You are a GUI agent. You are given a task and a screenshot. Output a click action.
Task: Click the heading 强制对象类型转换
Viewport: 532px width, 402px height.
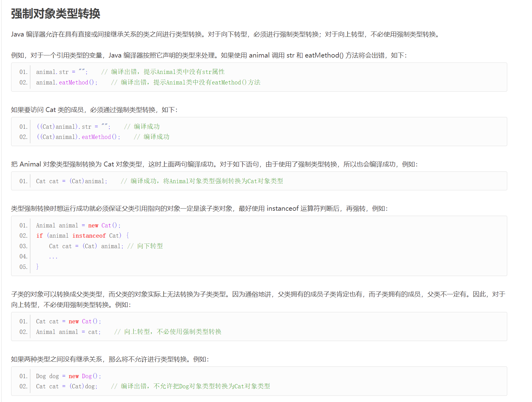tap(56, 14)
